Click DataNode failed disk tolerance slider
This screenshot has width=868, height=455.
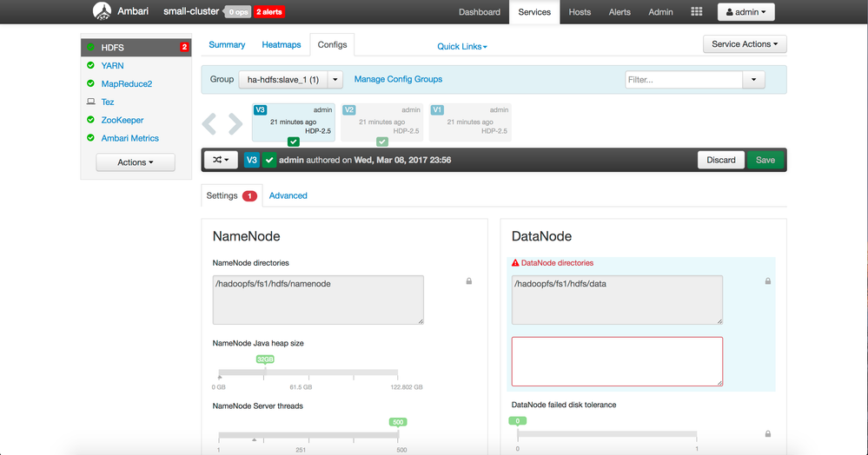tap(606, 434)
